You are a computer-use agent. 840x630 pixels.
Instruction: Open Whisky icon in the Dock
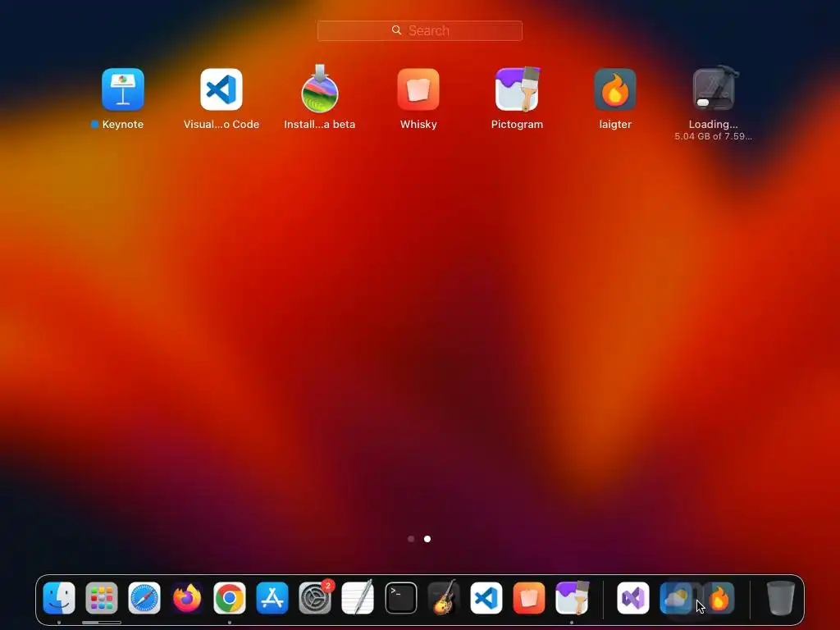coord(529,598)
